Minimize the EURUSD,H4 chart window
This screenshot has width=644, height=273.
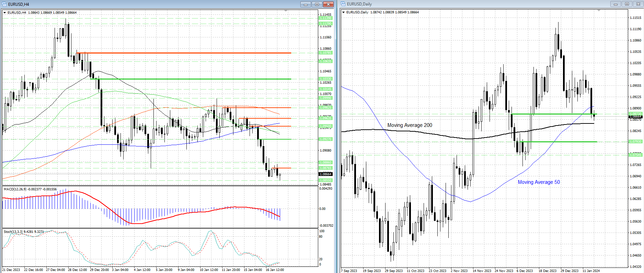306,4
